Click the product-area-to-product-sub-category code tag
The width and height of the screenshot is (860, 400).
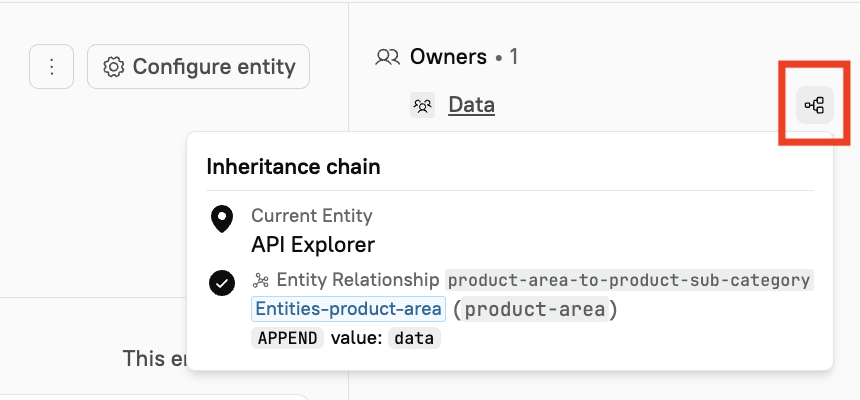coord(629,280)
